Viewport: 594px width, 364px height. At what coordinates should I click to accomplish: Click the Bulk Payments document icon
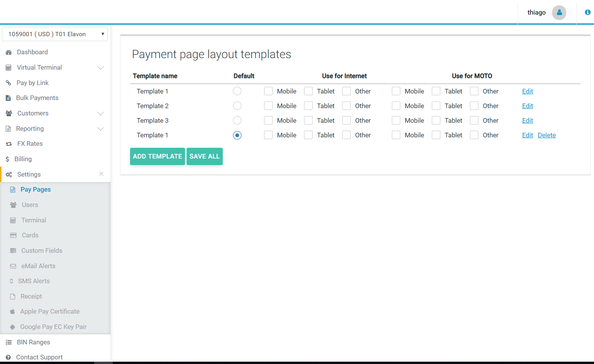[8, 98]
